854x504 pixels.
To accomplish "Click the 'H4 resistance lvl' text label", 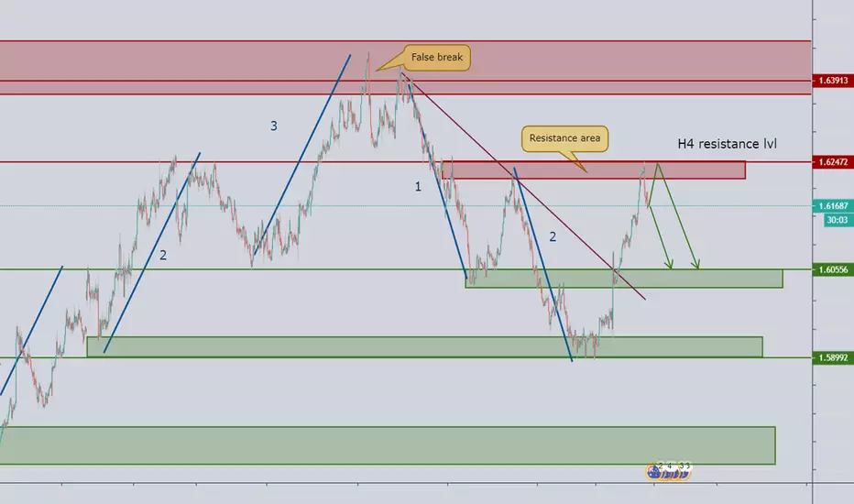I will tap(728, 144).
